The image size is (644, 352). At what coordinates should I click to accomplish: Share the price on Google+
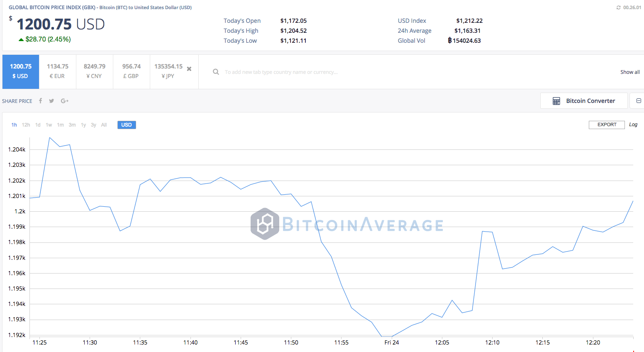[64, 100]
